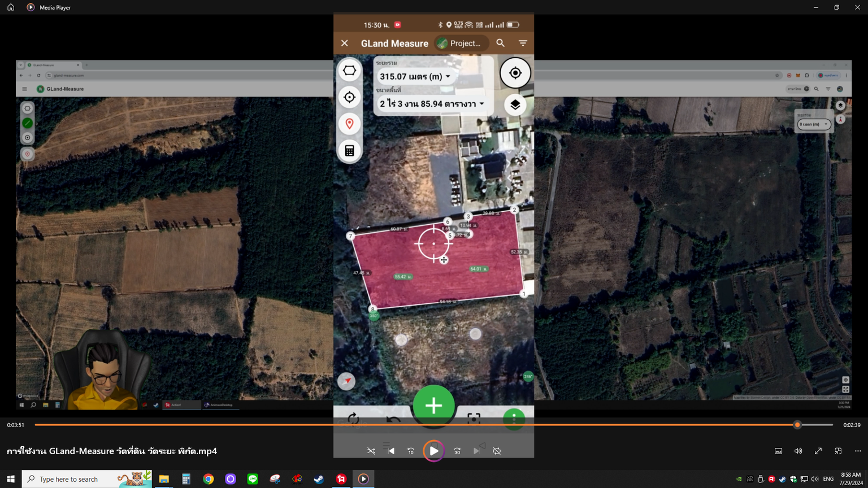Open the Windows Start menu

pyautogui.click(x=11, y=479)
